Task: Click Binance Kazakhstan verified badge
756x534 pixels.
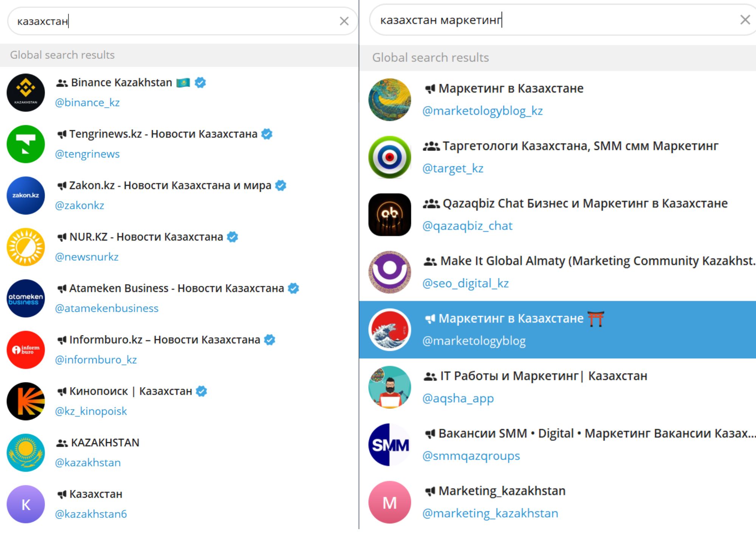Action: [x=200, y=82]
